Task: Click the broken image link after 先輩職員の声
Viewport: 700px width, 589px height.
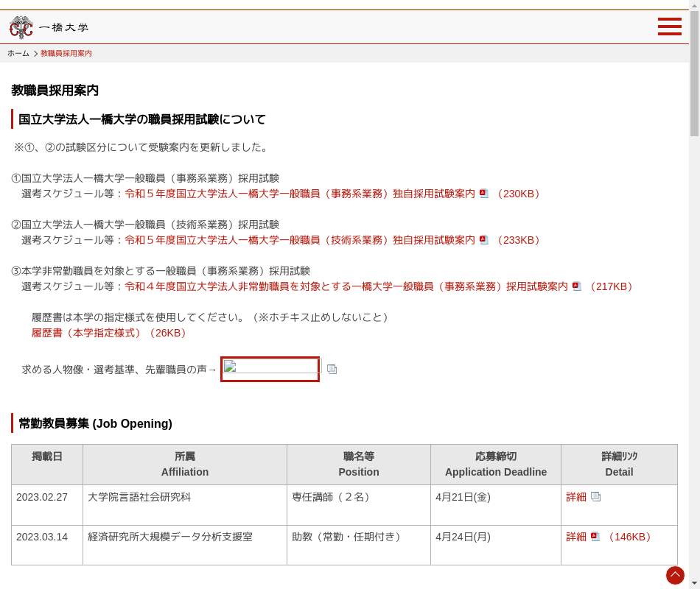Action: point(270,369)
